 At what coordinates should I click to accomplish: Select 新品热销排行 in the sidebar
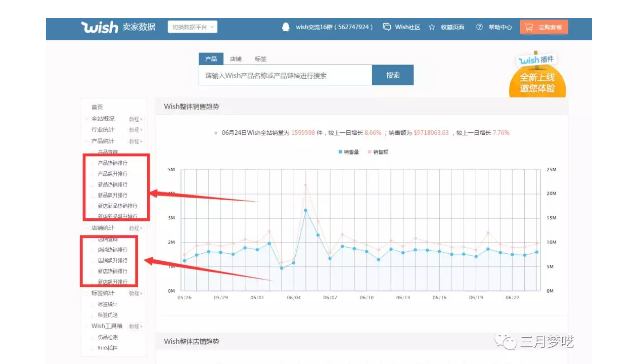click(x=112, y=185)
